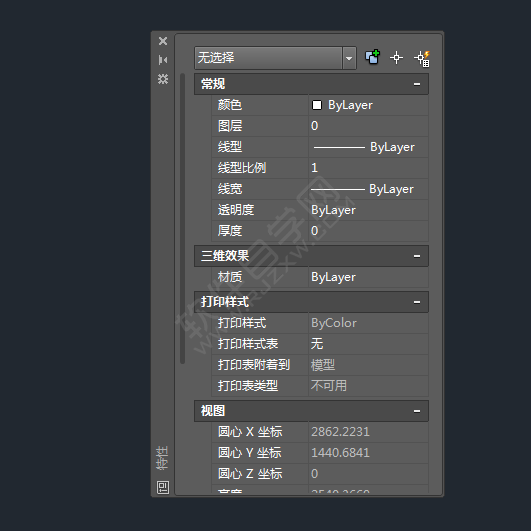The width and height of the screenshot is (531, 531).
Task: Click the white ByLayer color swatch
Action: pyautogui.click(x=317, y=105)
